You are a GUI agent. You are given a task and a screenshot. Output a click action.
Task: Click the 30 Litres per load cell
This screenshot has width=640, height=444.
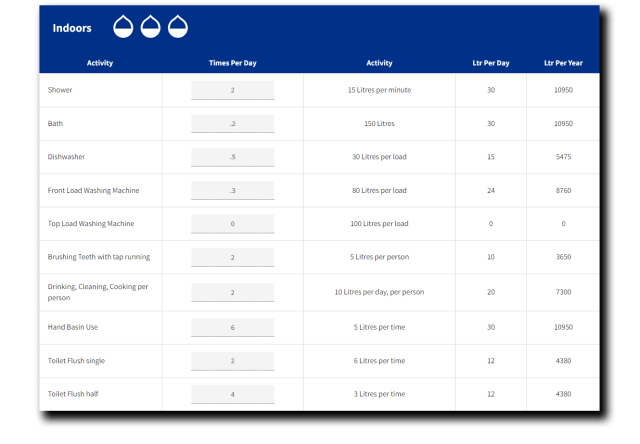(x=380, y=157)
